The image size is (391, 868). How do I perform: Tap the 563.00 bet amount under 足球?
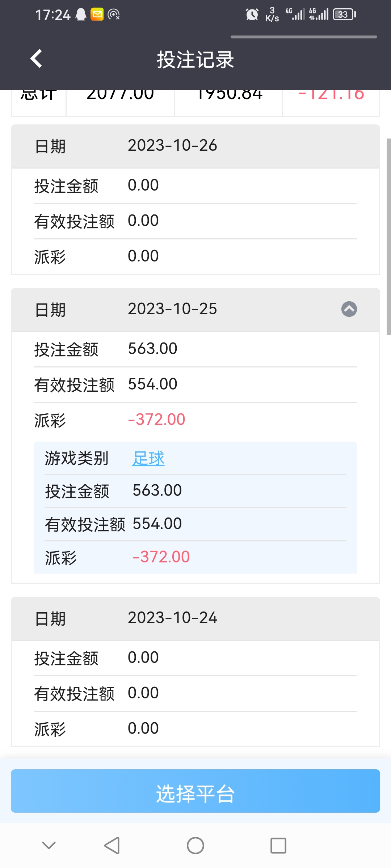[157, 490]
